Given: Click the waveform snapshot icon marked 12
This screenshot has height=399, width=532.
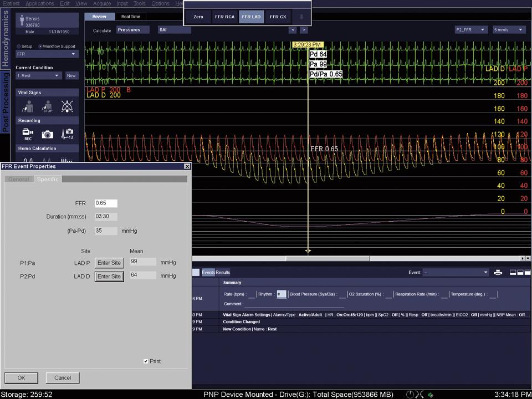Looking at the screenshot, I should pyautogui.click(x=68, y=134).
